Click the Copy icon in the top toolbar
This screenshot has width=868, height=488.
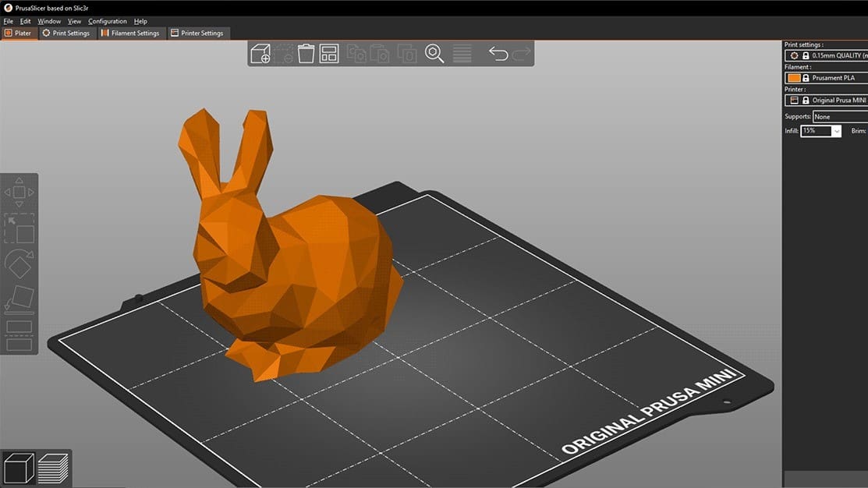[x=356, y=54]
